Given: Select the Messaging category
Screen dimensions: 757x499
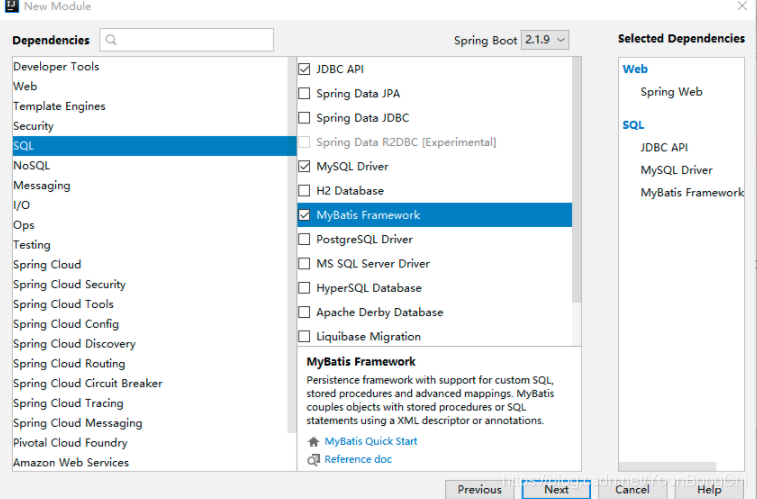Looking at the screenshot, I should click(x=150, y=185).
